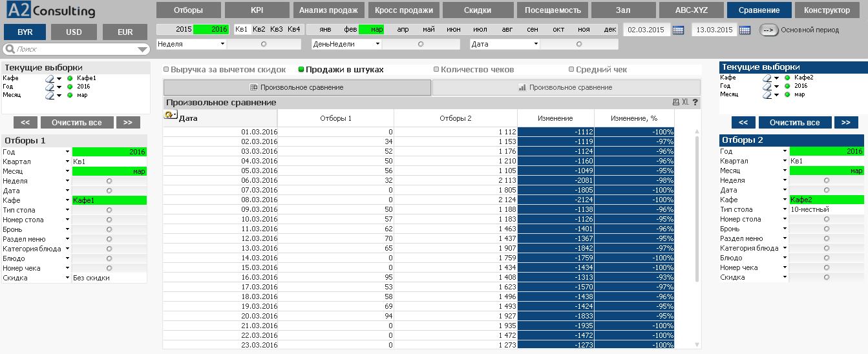Export table to Excel via XL icon
Image resolution: width=868 pixels, height=354 pixels.
685,102
